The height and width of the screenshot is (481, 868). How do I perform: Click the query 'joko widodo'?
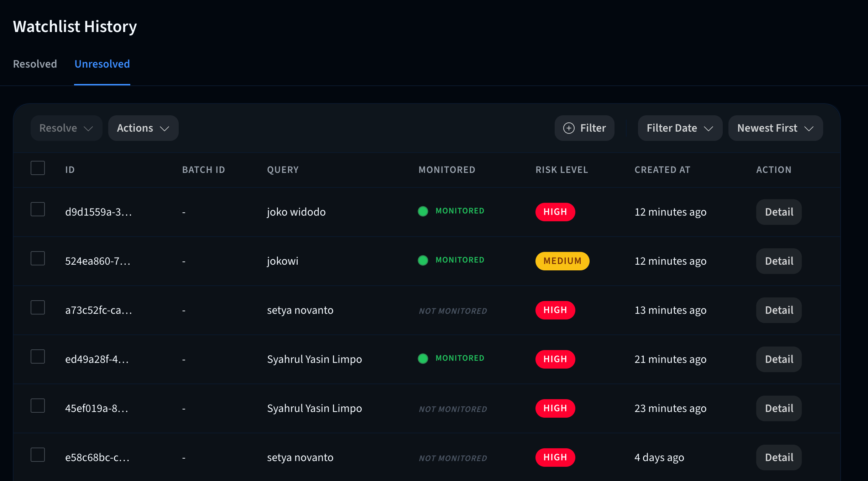click(x=296, y=212)
